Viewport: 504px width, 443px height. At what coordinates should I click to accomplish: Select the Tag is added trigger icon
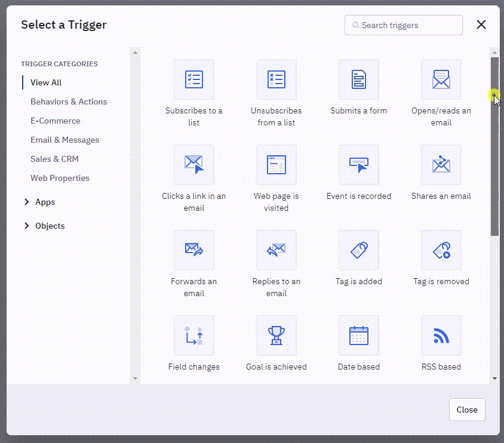[x=358, y=250]
